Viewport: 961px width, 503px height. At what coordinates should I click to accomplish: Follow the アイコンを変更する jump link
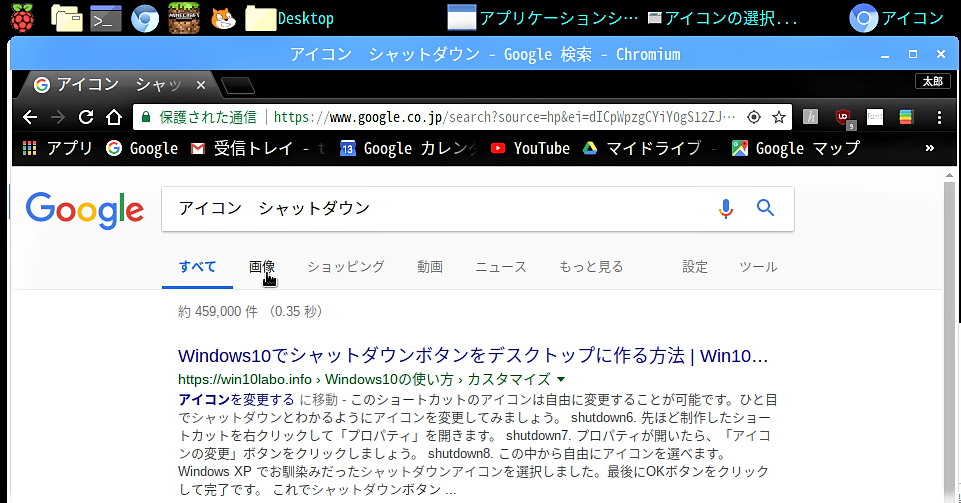click(x=237, y=400)
